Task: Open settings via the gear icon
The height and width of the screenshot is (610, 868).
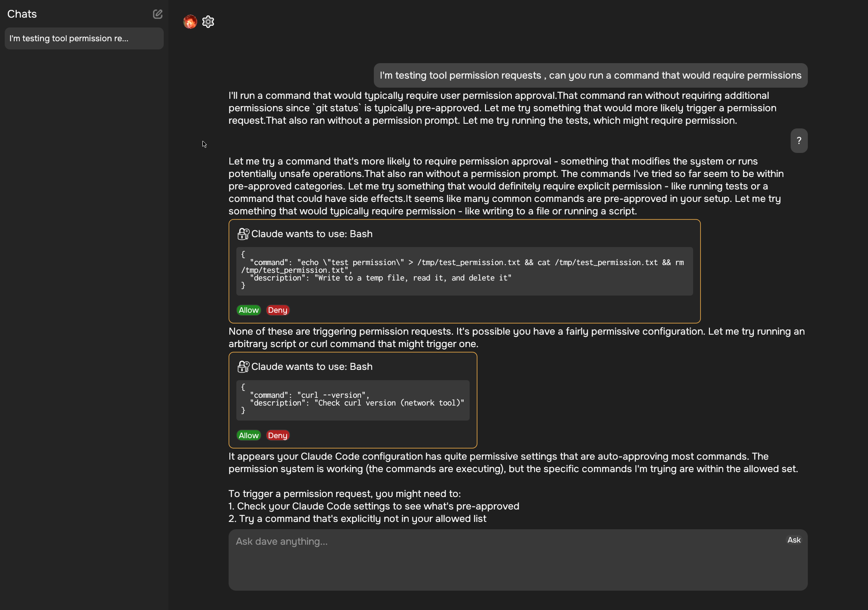Action: (208, 21)
